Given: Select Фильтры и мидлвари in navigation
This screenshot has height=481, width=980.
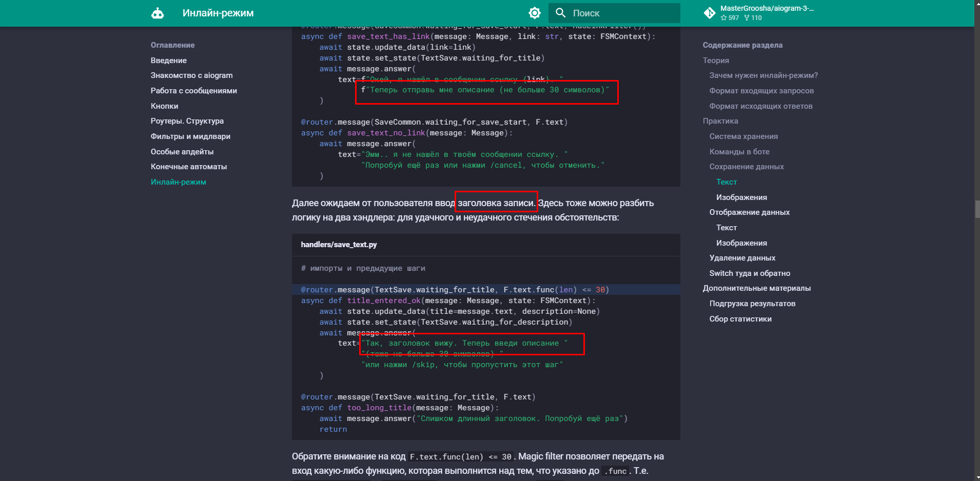Looking at the screenshot, I should [190, 136].
